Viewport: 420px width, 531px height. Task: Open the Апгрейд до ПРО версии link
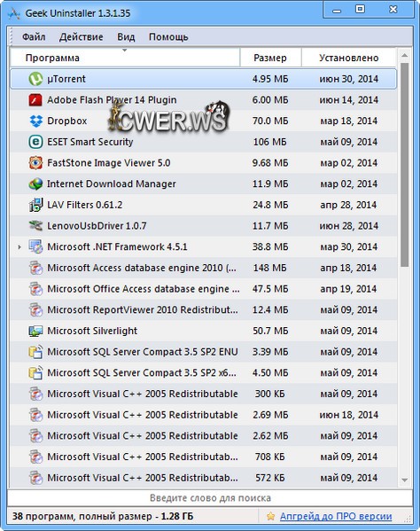coord(336,516)
